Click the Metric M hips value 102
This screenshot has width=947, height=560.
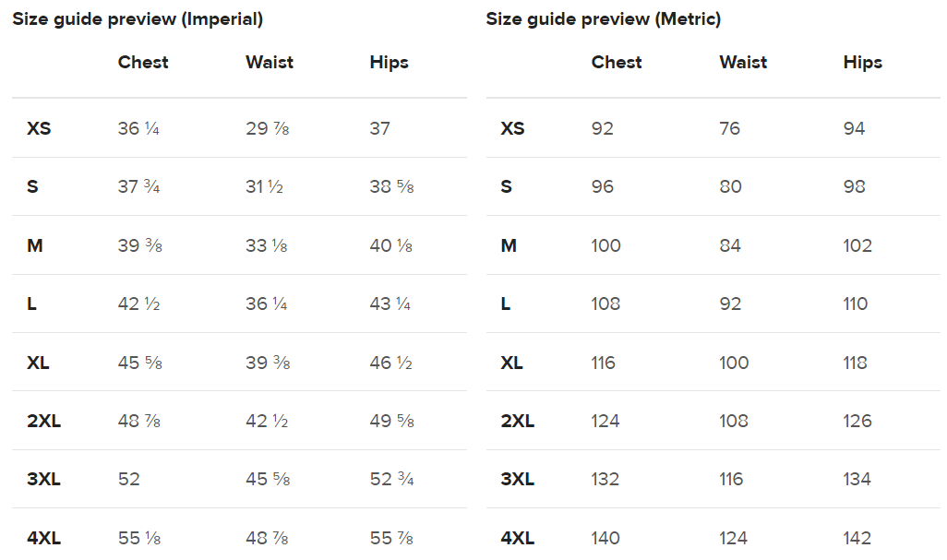857,245
